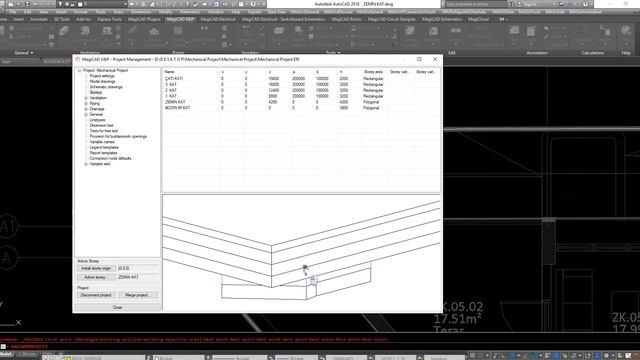Select Model drawings in tree
Screen dimensions: 640x360
pyautogui.click(x=102, y=82)
